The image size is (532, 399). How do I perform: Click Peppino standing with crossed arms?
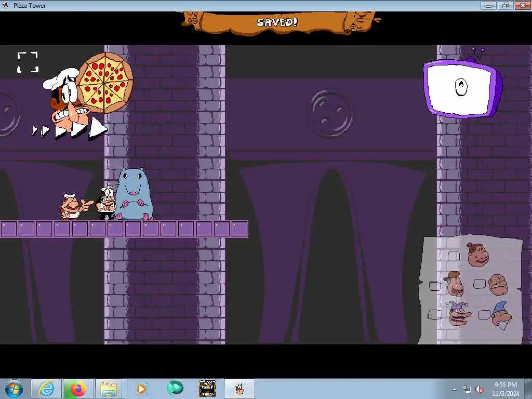[107, 203]
